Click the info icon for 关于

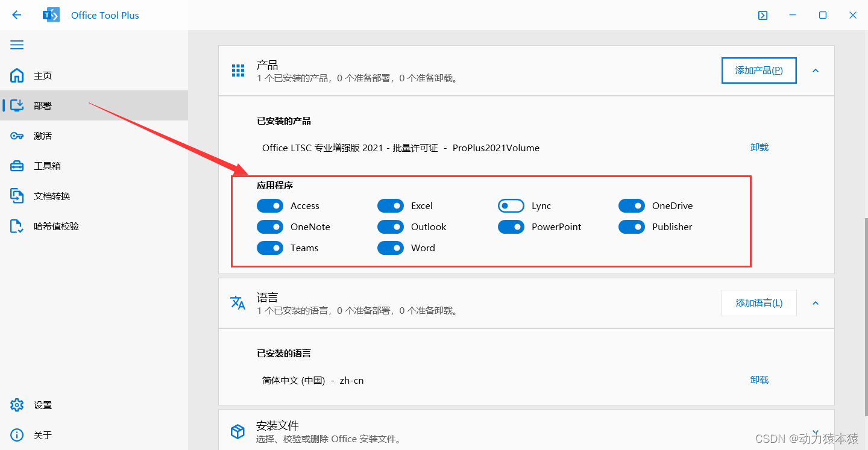17,435
